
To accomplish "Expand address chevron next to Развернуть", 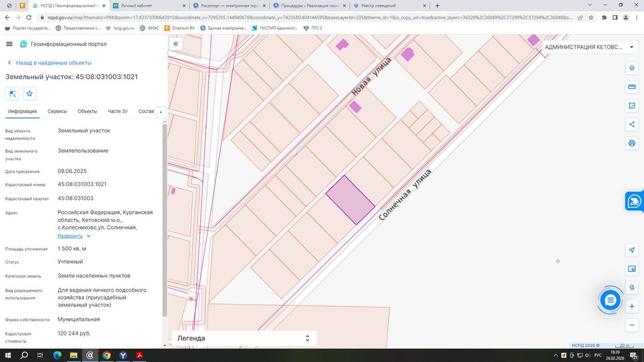I will pyautogui.click(x=89, y=236).
